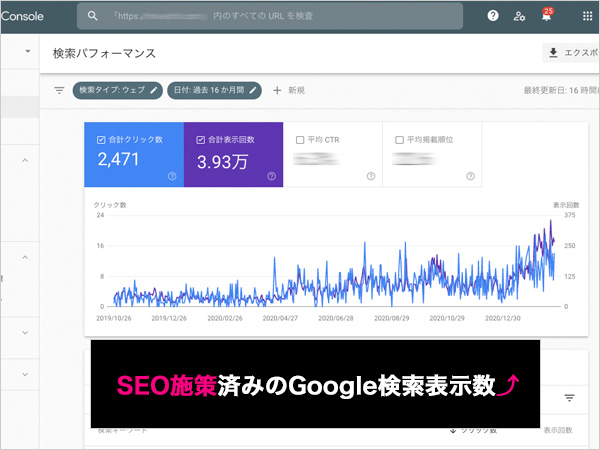The width and height of the screenshot is (600, 450).
Task: Edit the 検索タイプ: ウェブ filter chip
Action: point(117,90)
